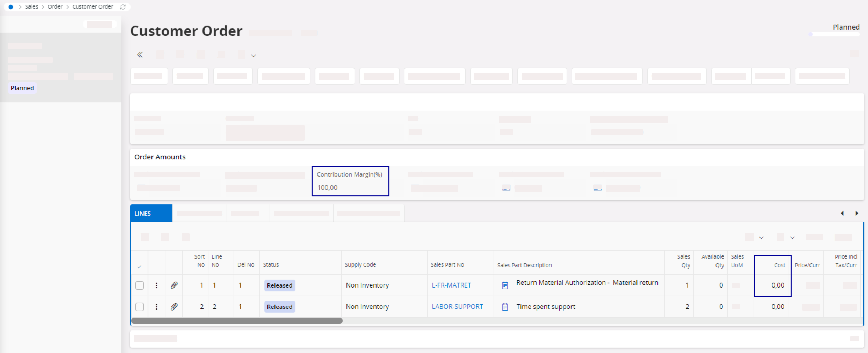Click the horizontal scrollbar below the lines table
The width and height of the screenshot is (868, 353).
237,321
